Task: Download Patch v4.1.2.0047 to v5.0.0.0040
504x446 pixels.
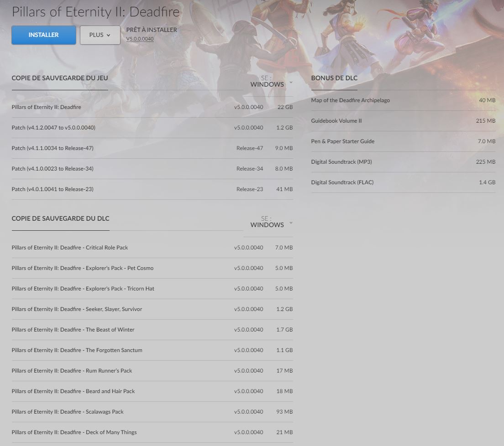Action: click(x=152, y=128)
